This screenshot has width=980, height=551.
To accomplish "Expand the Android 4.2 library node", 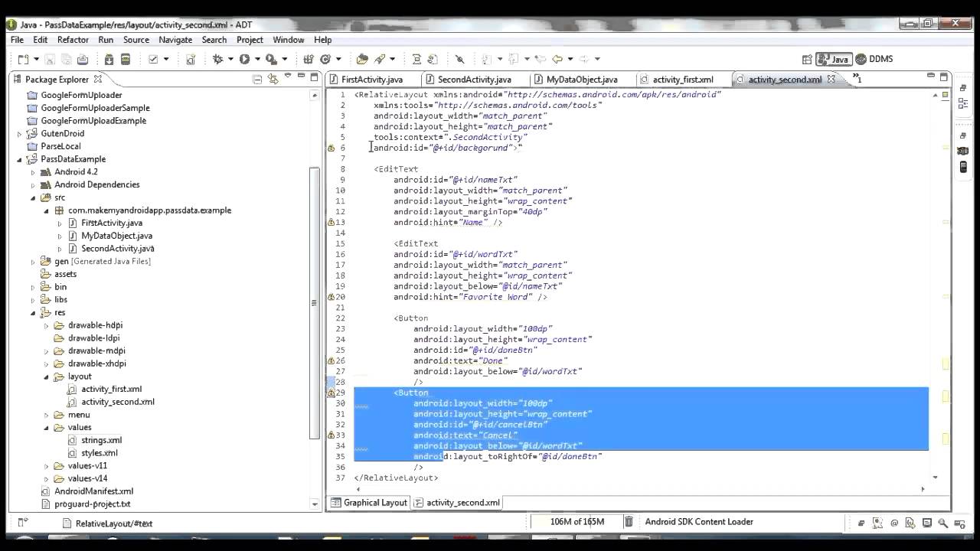I will [33, 172].
